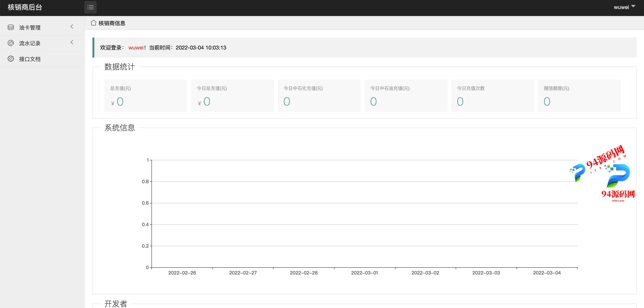
Task: Click chart y-axis label 0.4
Action: coord(145,225)
